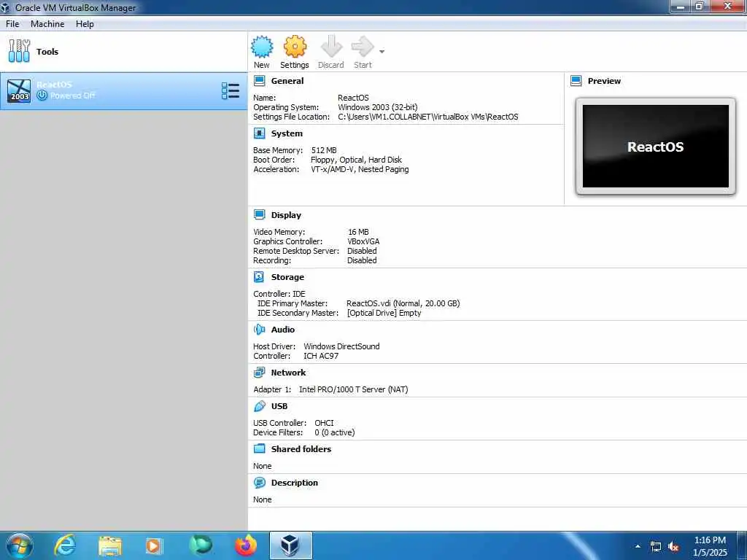Click the 'ICH AC97' audio controller value
Image resolution: width=747 pixels, height=560 pixels.
(321, 356)
